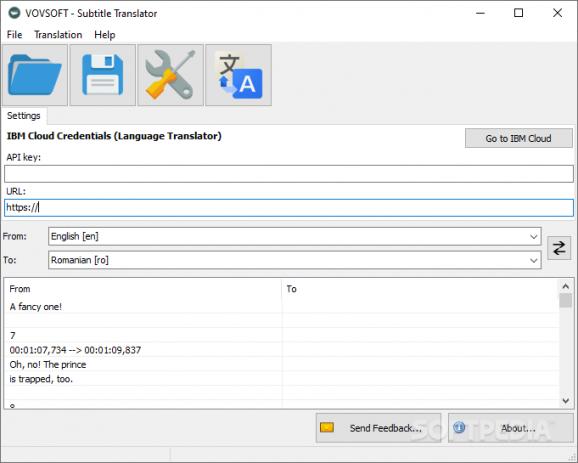The width and height of the screenshot is (578, 463).
Task: Save subtitles using the floppy disk icon
Action: [x=102, y=75]
